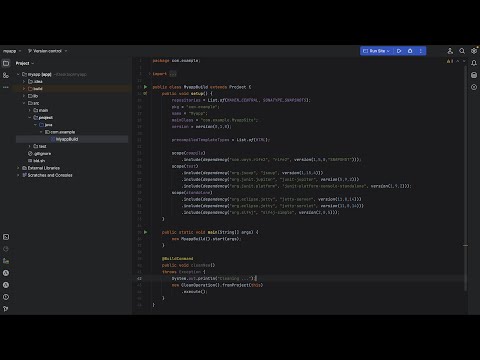Click the editor vertical scrollbar
The height and width of the screenshot is (360, 480).
click(x=465, y=177)
